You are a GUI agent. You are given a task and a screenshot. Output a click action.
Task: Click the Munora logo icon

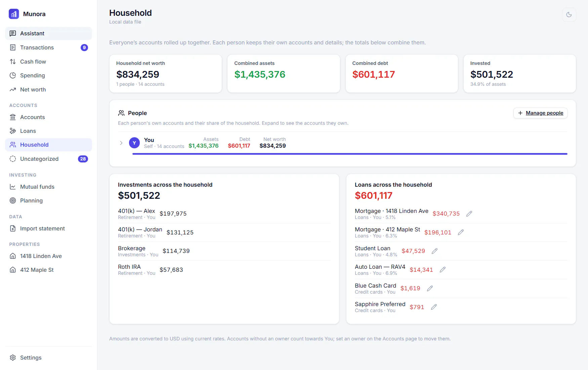(x=14, y=14)
